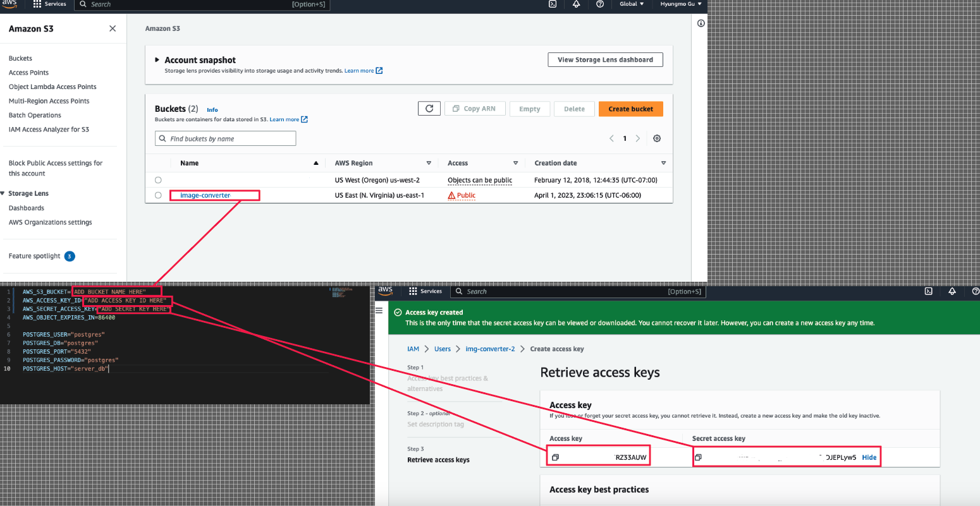Expand the Account snapshot section
Viewport: 980px width, 506px height.
coord(158,59)
